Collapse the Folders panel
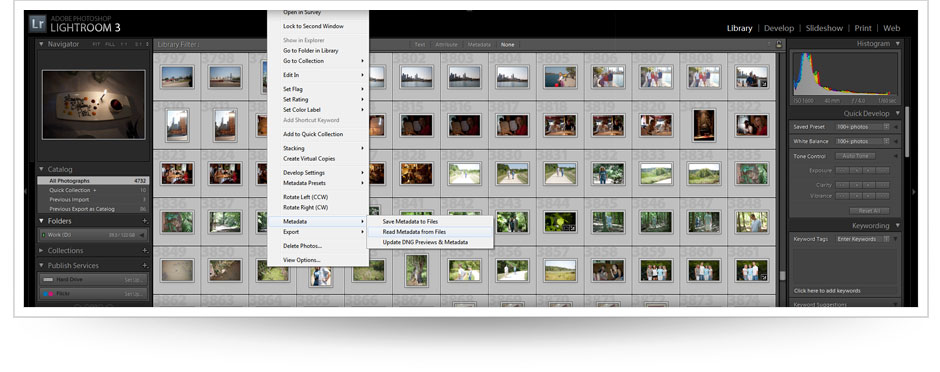This screenshot has height=372, width=940. click(x=41, y=221)
